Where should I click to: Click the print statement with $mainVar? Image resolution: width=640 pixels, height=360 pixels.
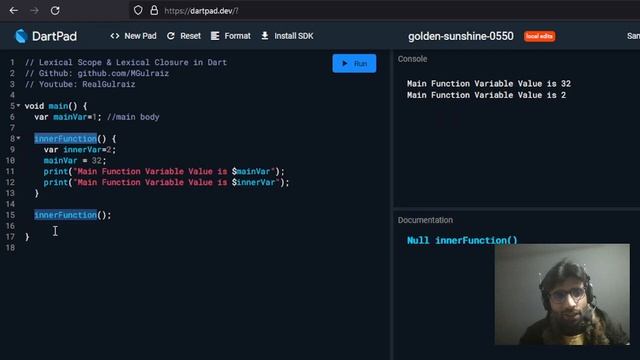coord(164,171)
